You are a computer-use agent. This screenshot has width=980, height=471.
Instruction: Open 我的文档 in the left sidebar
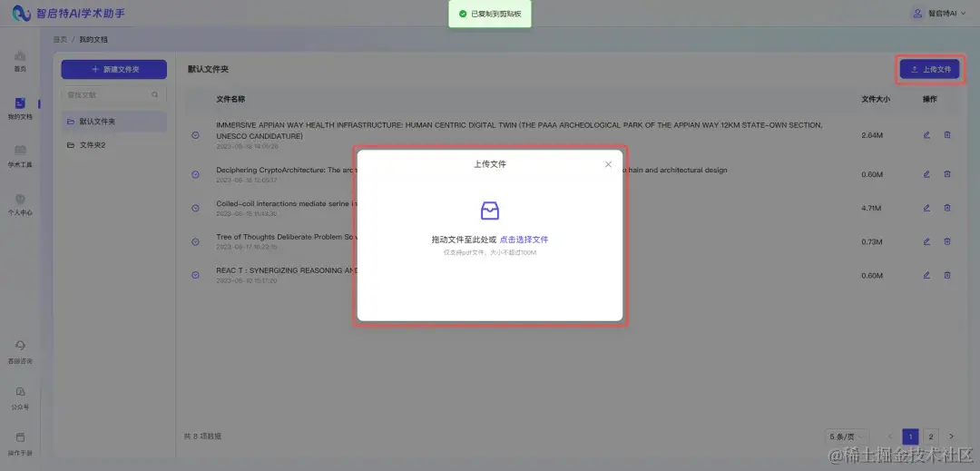(x=20, y=109)
